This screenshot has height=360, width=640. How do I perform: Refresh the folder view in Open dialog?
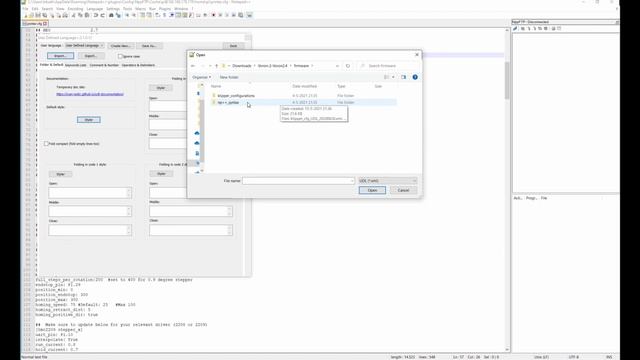pyautogui.click(x=348, y=66)
